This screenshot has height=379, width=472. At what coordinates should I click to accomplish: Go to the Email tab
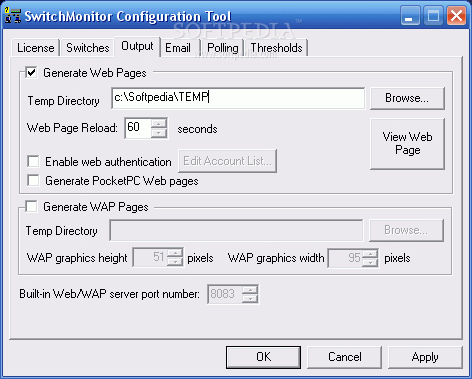coord(180,48)
